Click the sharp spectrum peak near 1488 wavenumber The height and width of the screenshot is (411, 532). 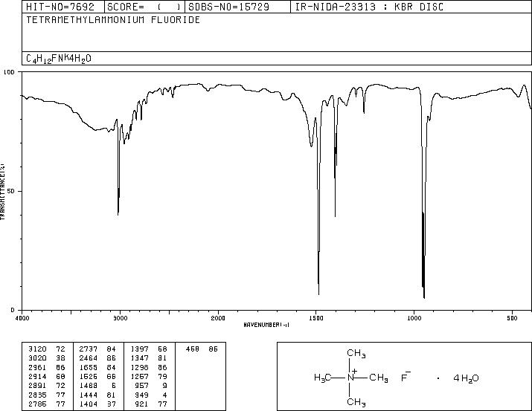[x=318, y=294]
